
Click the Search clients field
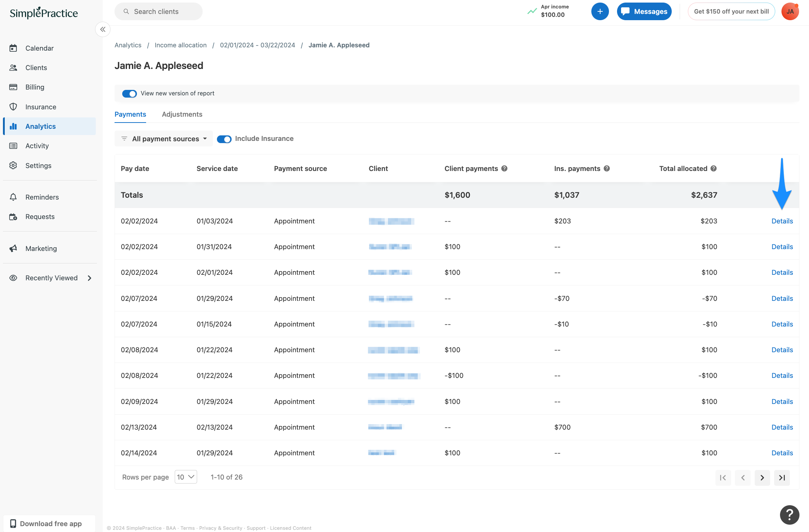pos(159,11)
